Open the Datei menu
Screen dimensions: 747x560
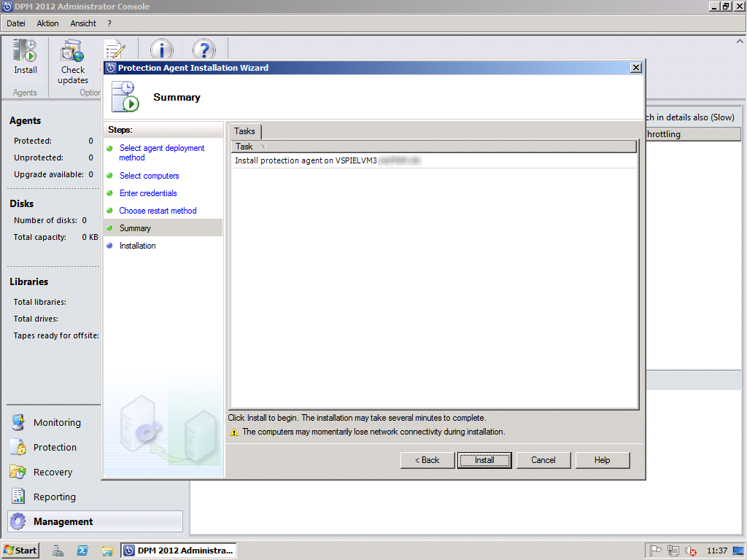tap(16, 23)
